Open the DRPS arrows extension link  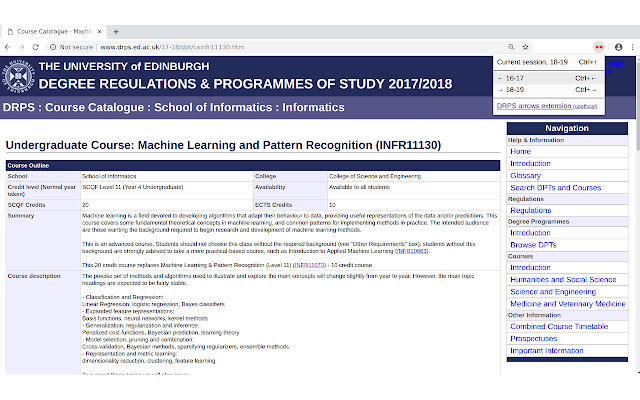pyautogui.click(x=547, y=106)
